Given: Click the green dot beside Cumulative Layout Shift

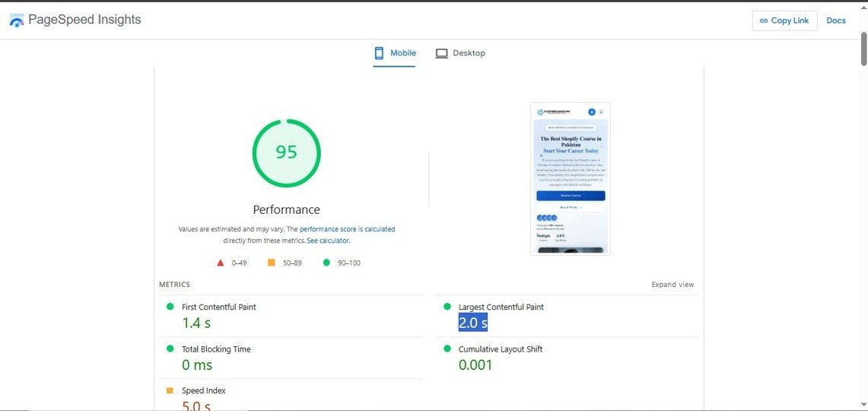Looking at the screenshot, I should tap(447, 349).
